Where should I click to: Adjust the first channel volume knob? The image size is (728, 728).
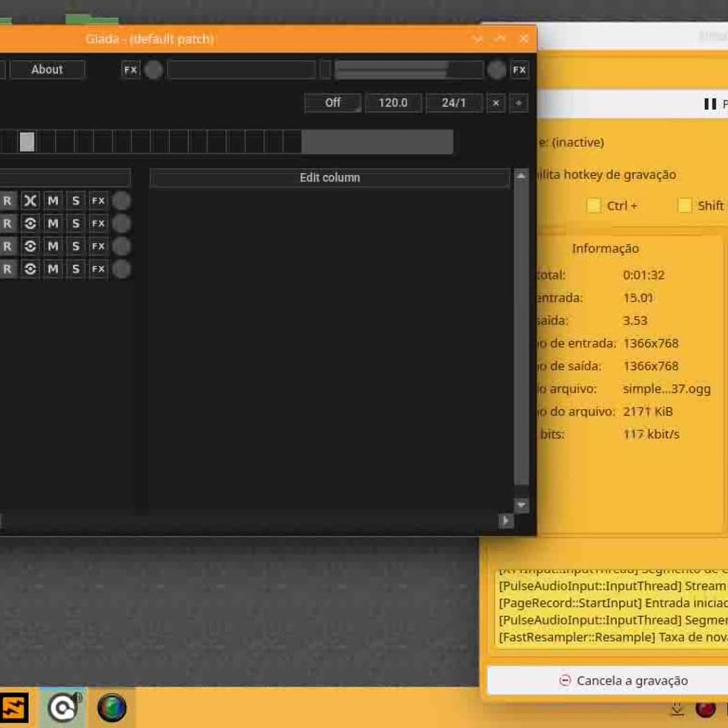[122, 201]
